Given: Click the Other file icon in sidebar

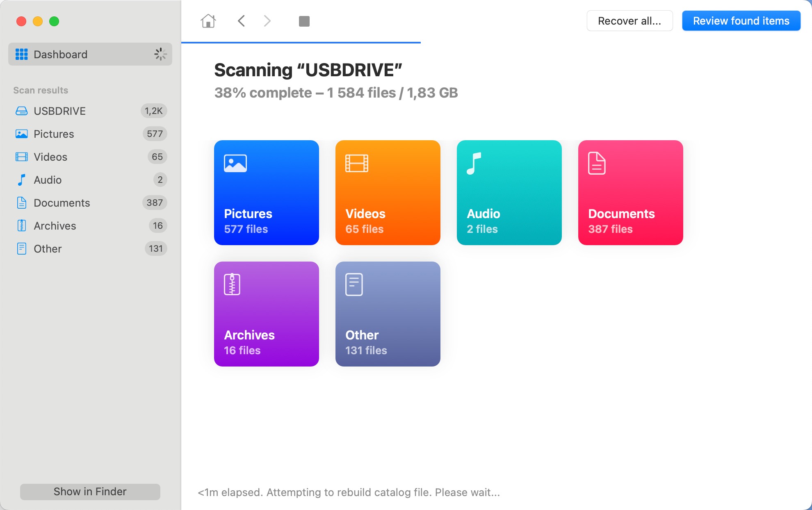Looking at the screenshot, I should click(21, 249).
